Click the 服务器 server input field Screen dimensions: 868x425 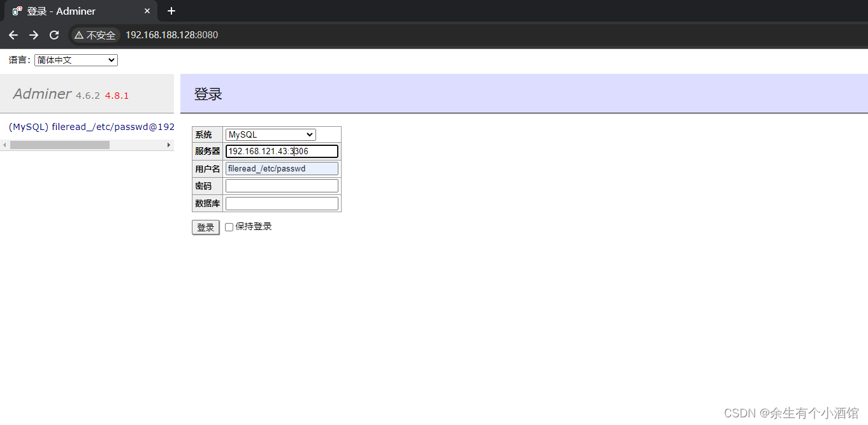(x=282, y=151)
